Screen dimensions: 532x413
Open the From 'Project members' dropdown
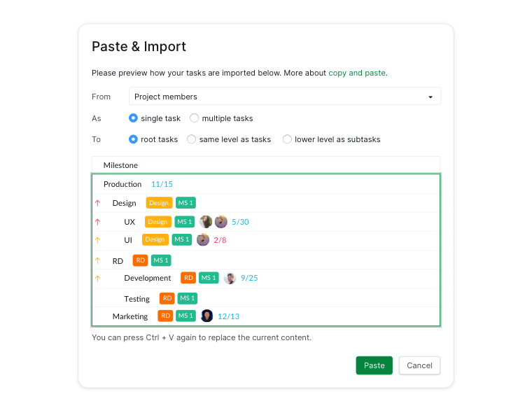point(285,97)
